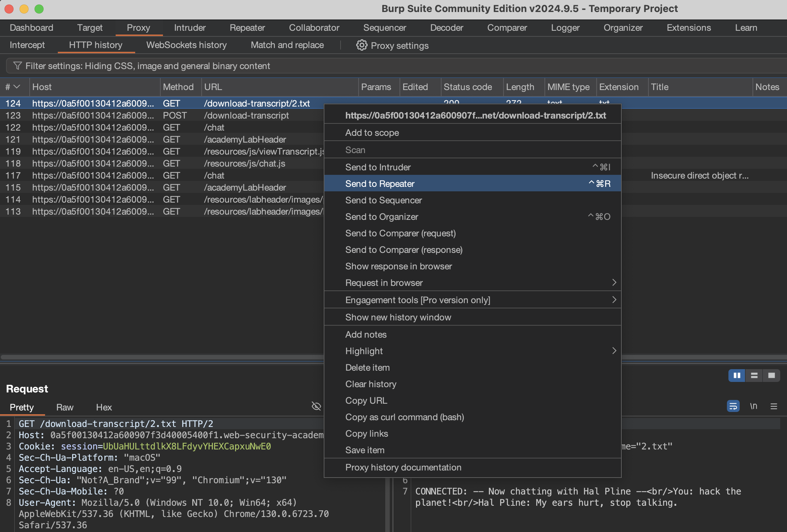The height and width of the screenshot is (532, 787).
Task: Switch to the Intercept sub-tab
Action: pos(27,45)
